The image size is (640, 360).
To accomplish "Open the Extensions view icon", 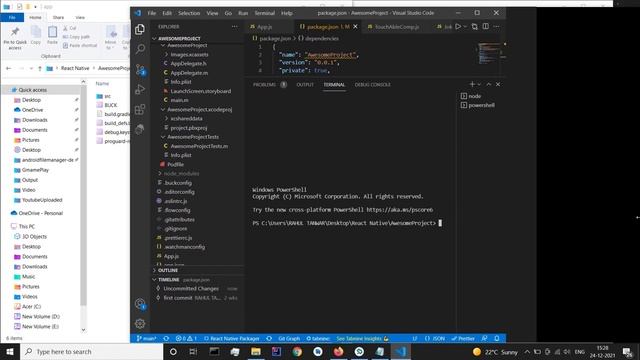I will 140,109.
